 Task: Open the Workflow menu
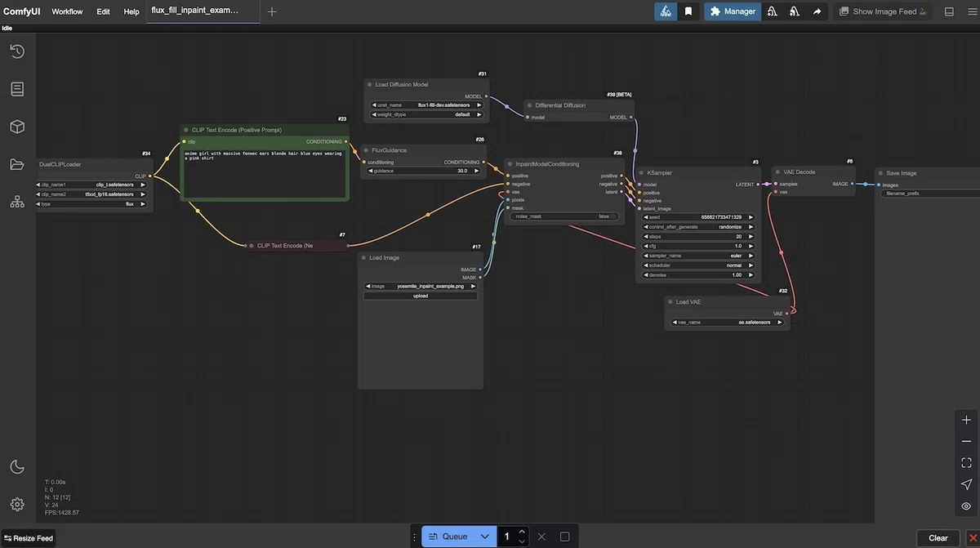tap(67, 11)
